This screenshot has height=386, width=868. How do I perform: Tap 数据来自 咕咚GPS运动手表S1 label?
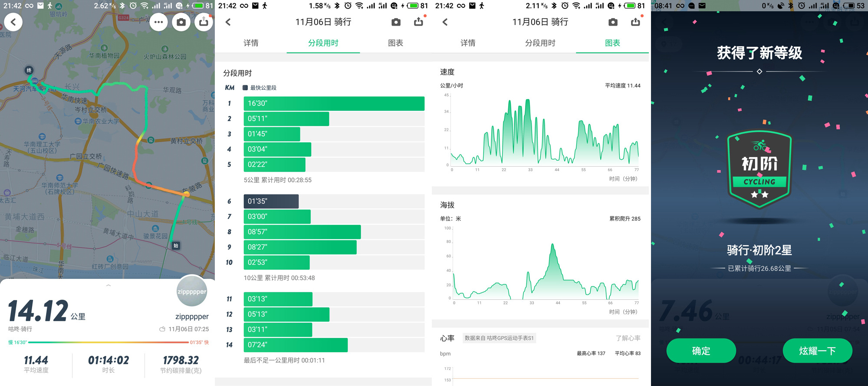click(499, 338)
